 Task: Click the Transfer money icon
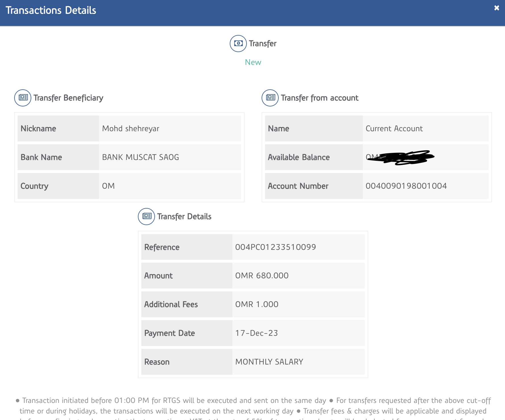[238, 44]
